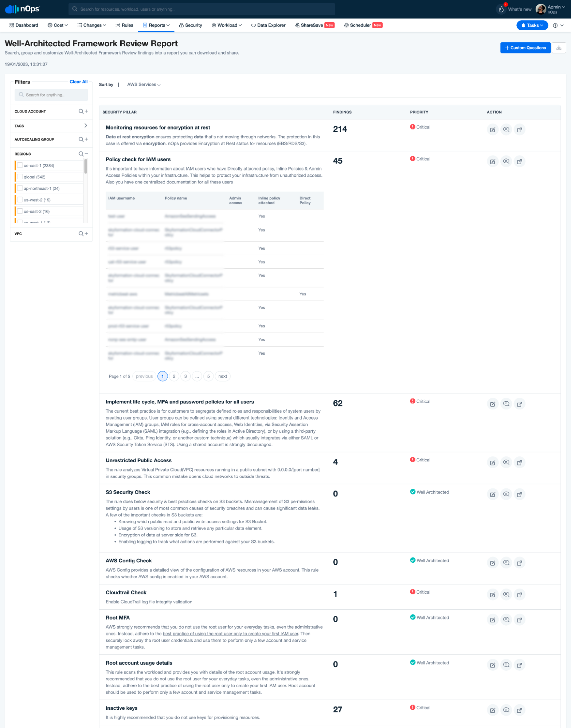Click the download report icon

(559, 48)
